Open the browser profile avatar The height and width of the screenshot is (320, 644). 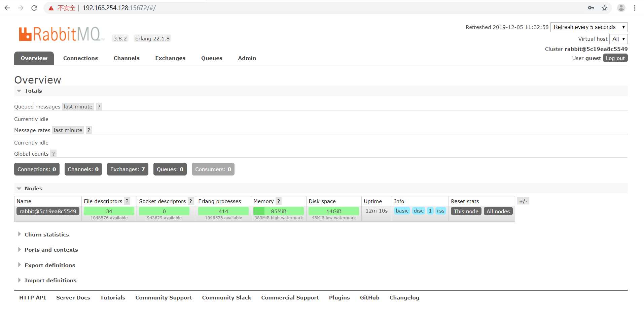[621, 8]
